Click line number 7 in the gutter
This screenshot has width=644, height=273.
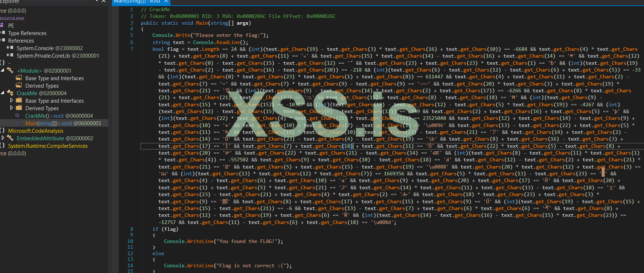(132, 49)
